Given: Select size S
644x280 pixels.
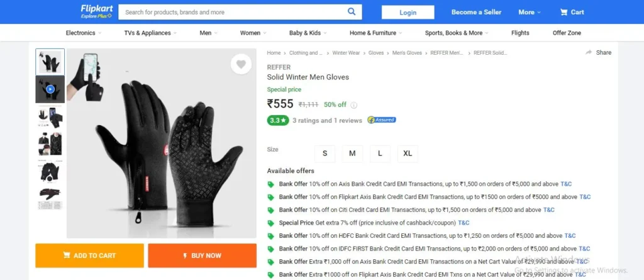Looking at the screenshot, I should [325, 154].
